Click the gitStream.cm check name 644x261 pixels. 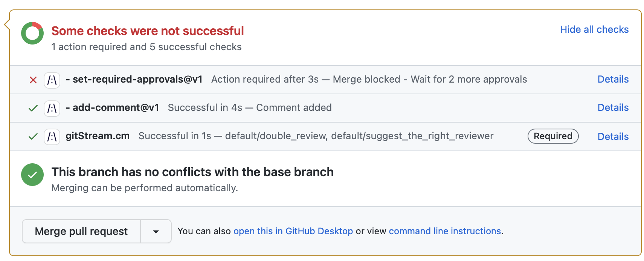(98, 136)
